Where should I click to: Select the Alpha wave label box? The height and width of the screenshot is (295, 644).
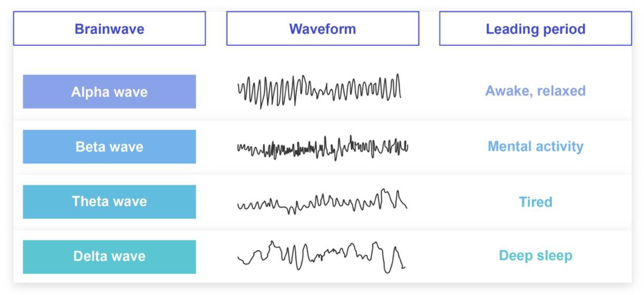[109, 92]
